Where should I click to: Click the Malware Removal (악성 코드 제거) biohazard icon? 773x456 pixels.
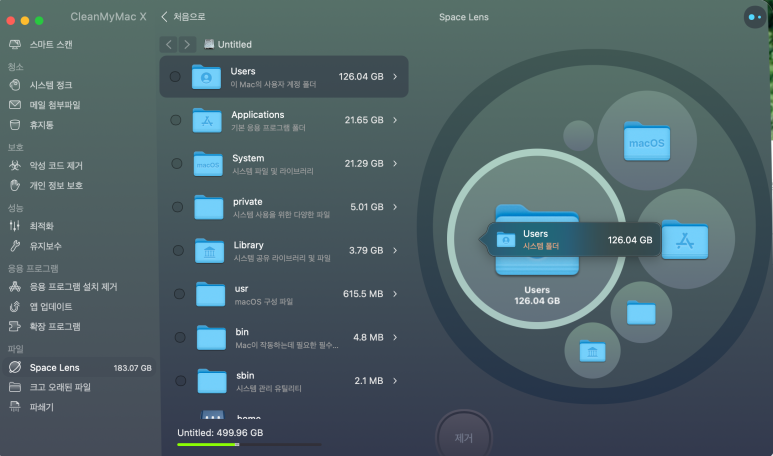[15, 165]
